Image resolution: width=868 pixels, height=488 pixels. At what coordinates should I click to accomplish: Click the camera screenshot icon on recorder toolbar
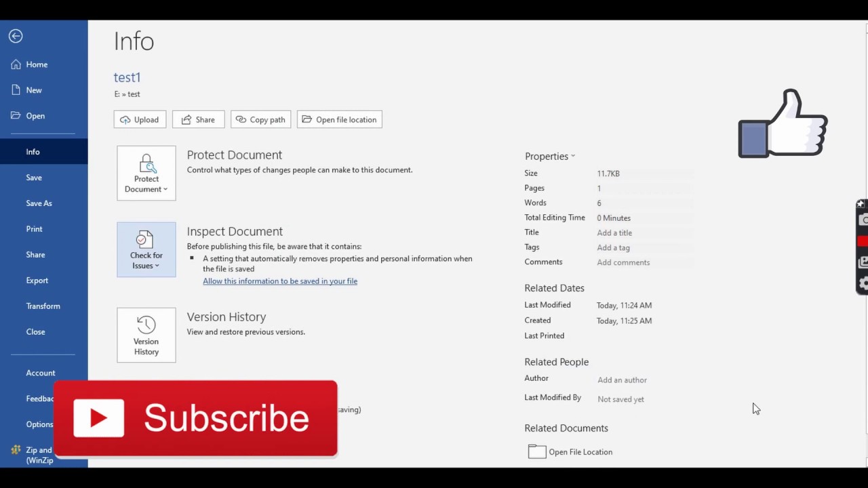pos(863,220)
